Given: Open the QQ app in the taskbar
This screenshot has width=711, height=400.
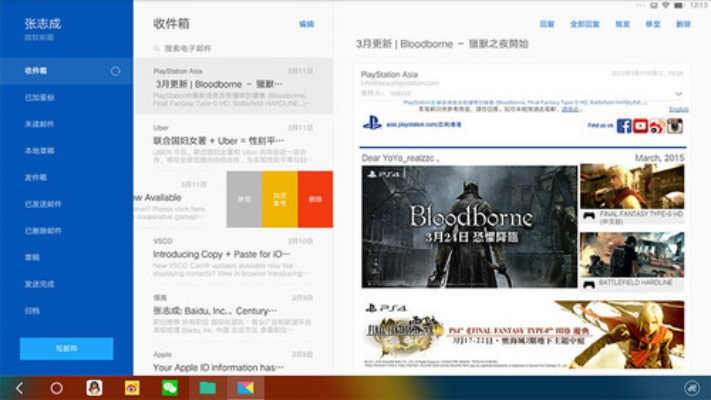Looking at the screenshot, I should tap(94, 388).
